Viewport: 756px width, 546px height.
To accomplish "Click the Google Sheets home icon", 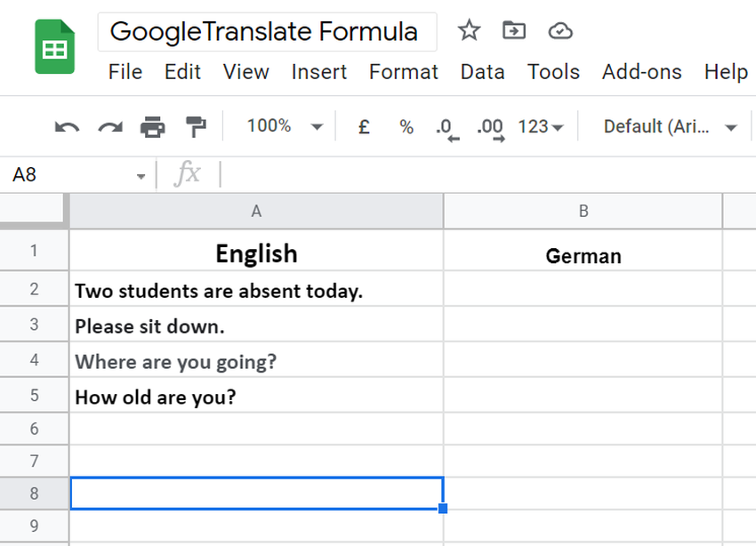I will pyautogui.click(x=54, y=49).
